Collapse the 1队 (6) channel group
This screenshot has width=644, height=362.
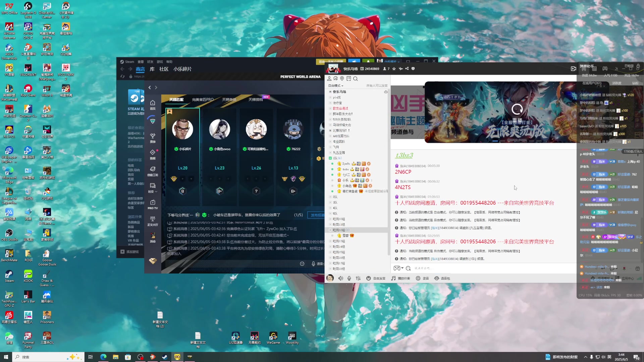(x=330, y=158)
